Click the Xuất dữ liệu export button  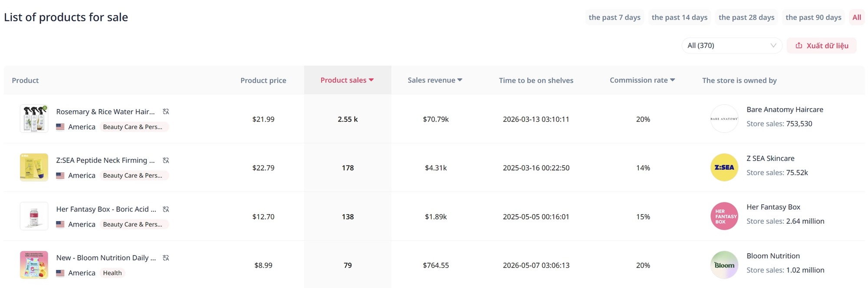(x=822, y=46)
